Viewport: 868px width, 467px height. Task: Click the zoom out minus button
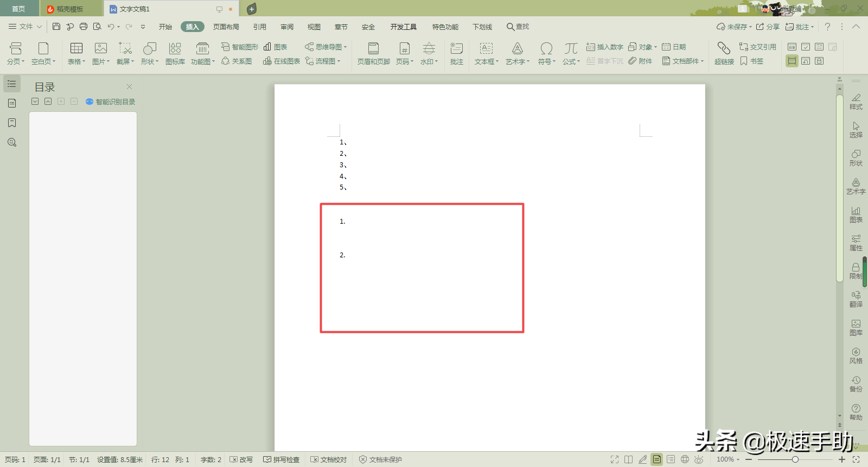pyautogui.click(x=749, y=459)
